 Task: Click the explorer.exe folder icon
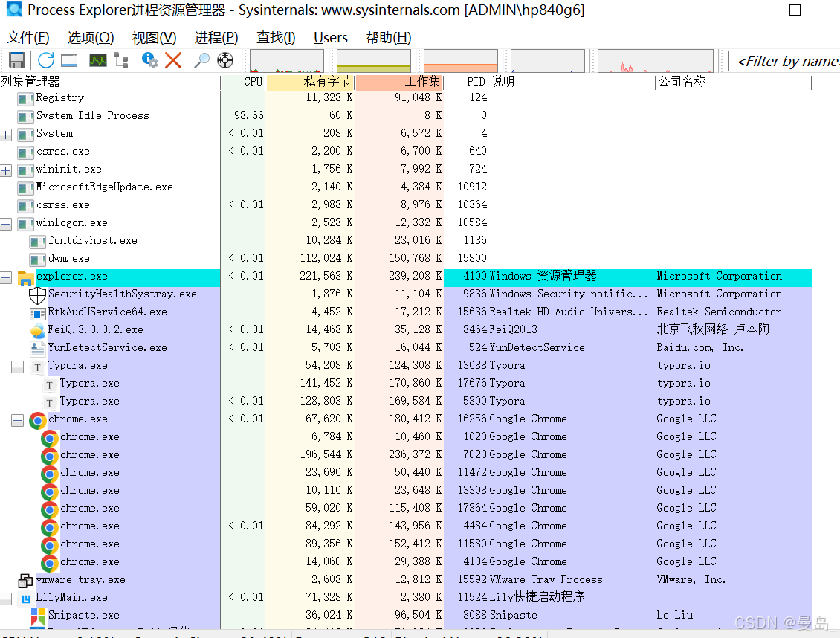pos(25,277)
